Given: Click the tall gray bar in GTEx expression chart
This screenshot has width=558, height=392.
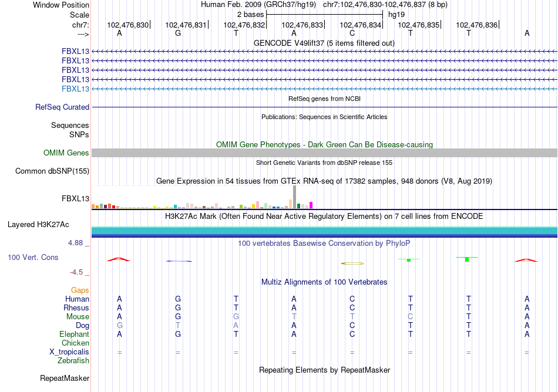Looking at the screenshot, I should [295, 197].
